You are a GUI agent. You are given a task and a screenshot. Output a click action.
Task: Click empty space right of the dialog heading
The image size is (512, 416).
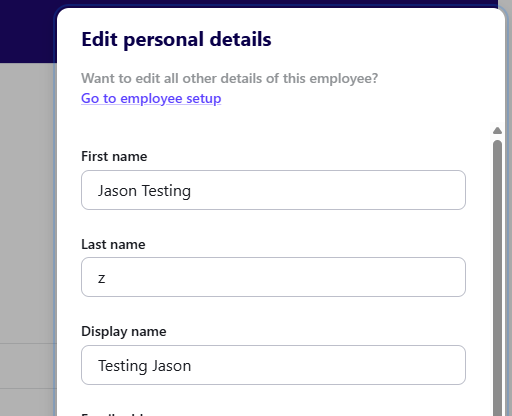point(383,39)
